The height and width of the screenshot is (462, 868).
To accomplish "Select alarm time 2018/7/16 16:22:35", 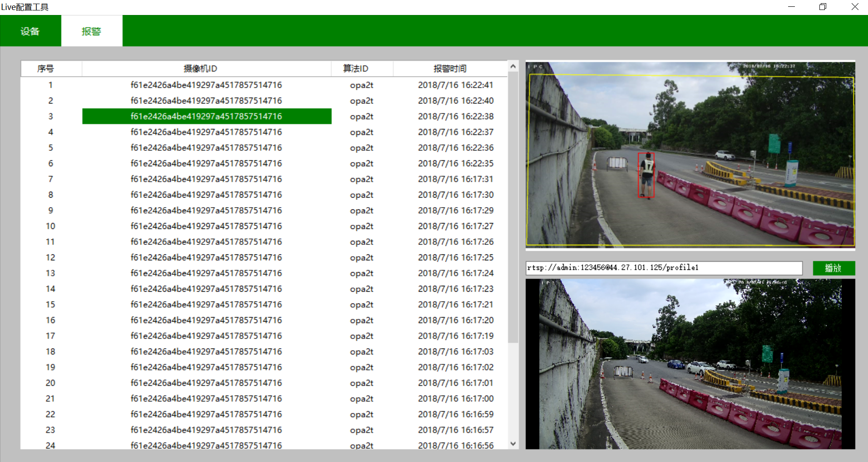I will 456,164.
